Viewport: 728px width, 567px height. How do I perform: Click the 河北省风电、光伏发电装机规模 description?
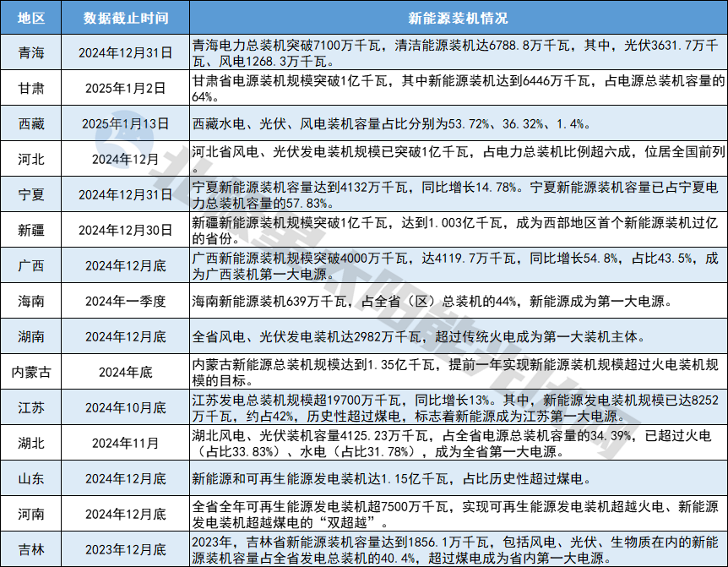(459, 159)
